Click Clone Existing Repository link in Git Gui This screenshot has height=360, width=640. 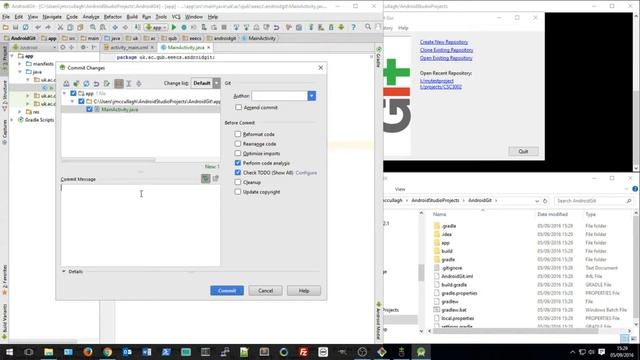coord(446,50)
